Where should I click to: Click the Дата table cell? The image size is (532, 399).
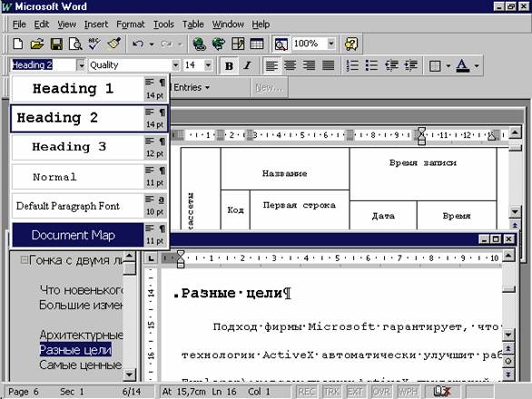click(x=383, y=215)
